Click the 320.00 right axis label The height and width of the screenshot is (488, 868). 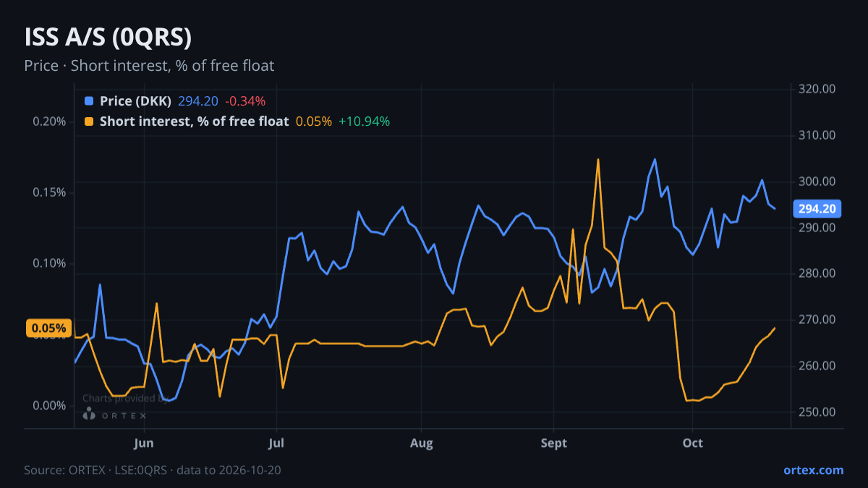pyautogui.click(x=817, y=89)
